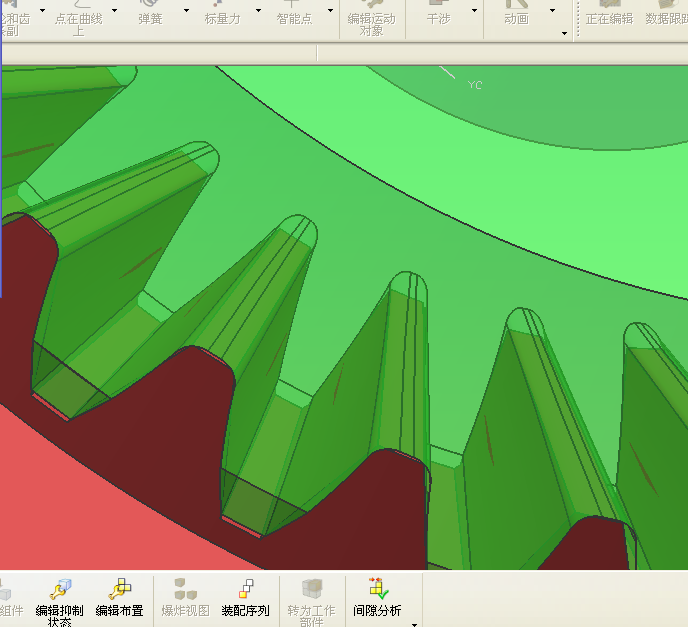688x627 pixels.
Task: Expand dropdown arrow next to 智能点
Action: tap(330, 10)
